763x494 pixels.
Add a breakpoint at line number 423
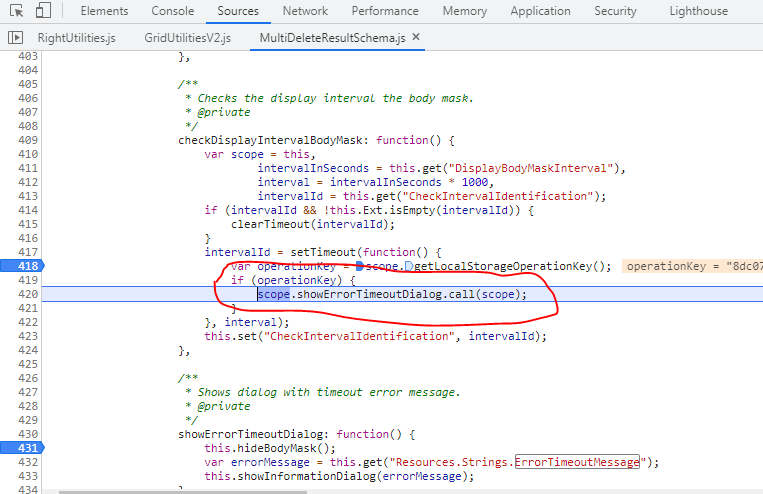pyautogui.click(x=28, y=336)
